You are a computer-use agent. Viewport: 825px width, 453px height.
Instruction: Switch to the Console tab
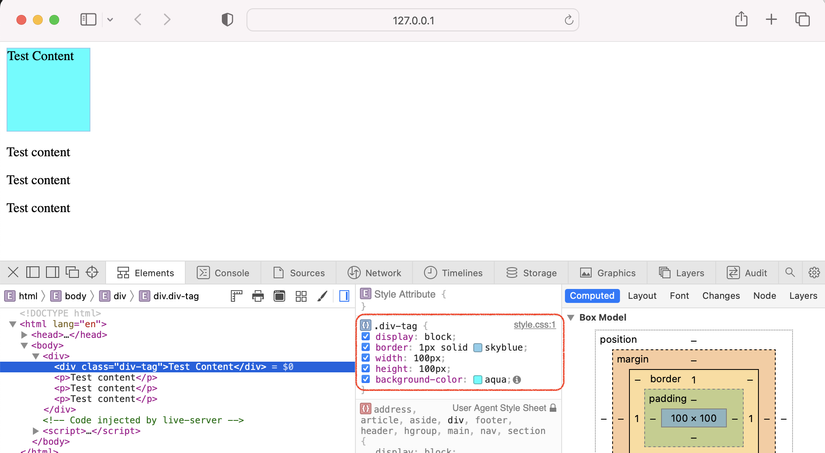[x=223, y=273]
